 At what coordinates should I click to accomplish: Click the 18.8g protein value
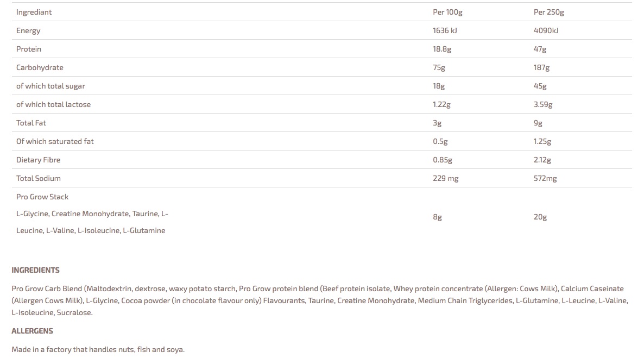point(442,49)
